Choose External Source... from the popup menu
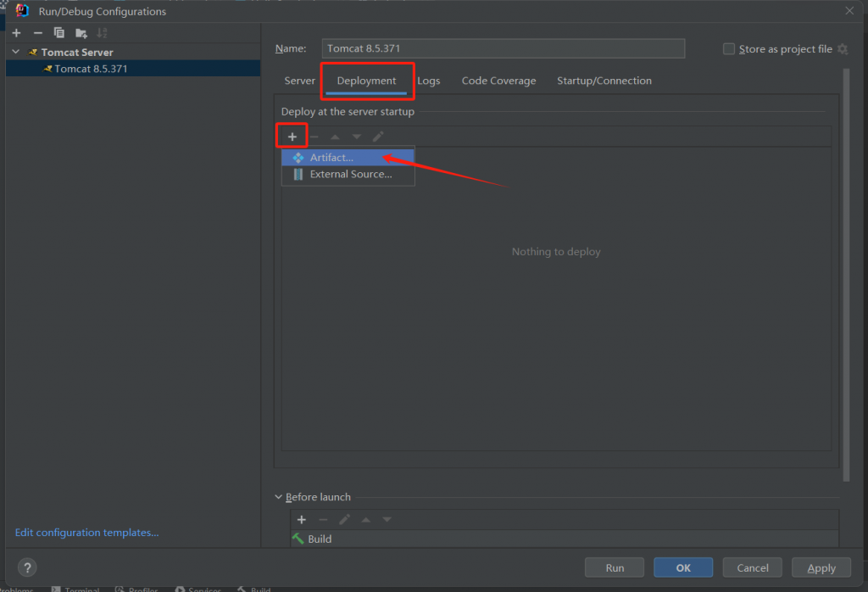 click(x=350, y=174)
